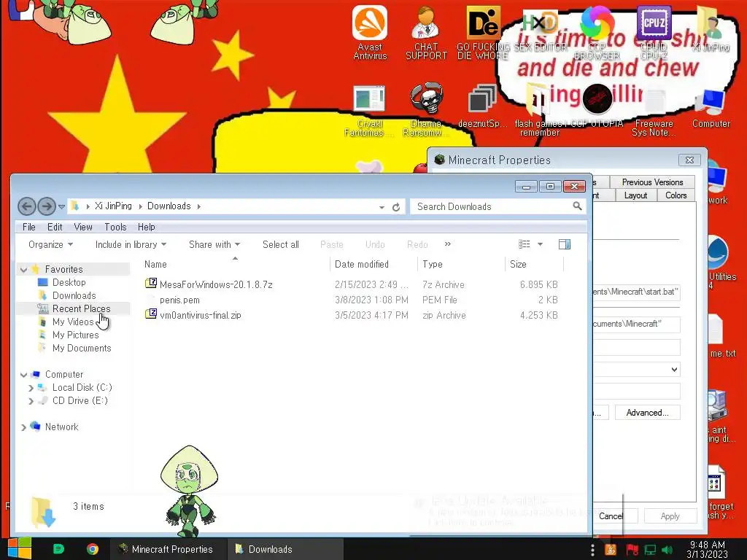This screenshot has height=560, width=747.
Task: Open the flash games folder desktop icon
Action: 539,109
